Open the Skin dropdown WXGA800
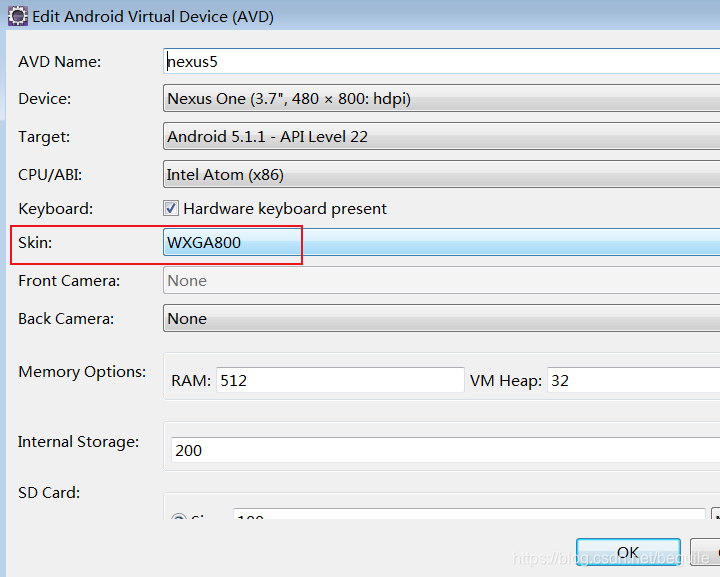 (x=441, y=242)
